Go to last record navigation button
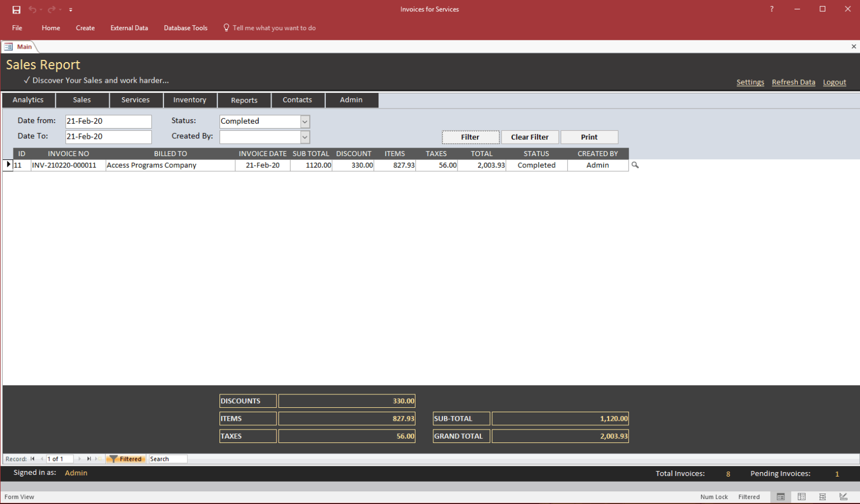Viewport: 860px width, 504px height. click(89, 459)
